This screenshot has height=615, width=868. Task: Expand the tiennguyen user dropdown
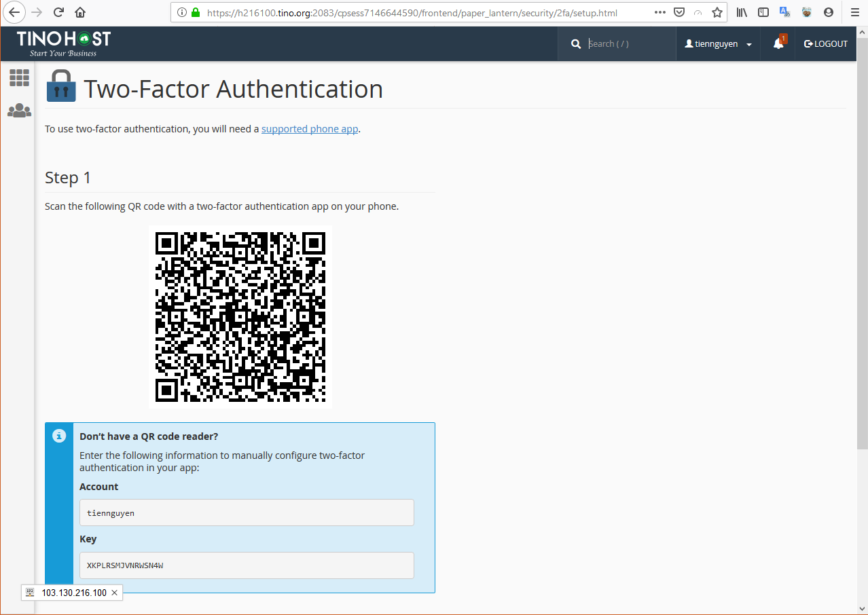[719, 44]
